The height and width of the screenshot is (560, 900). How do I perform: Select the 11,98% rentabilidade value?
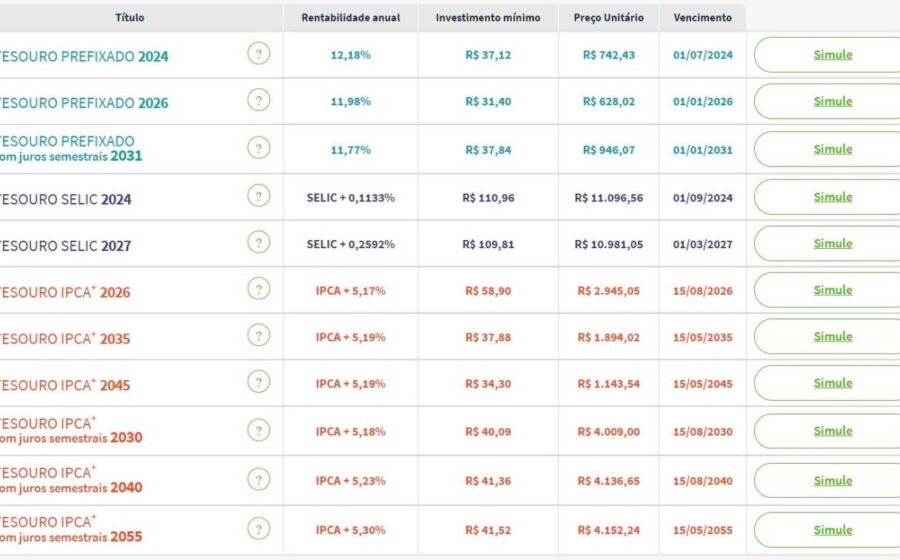tap(351, 102)
